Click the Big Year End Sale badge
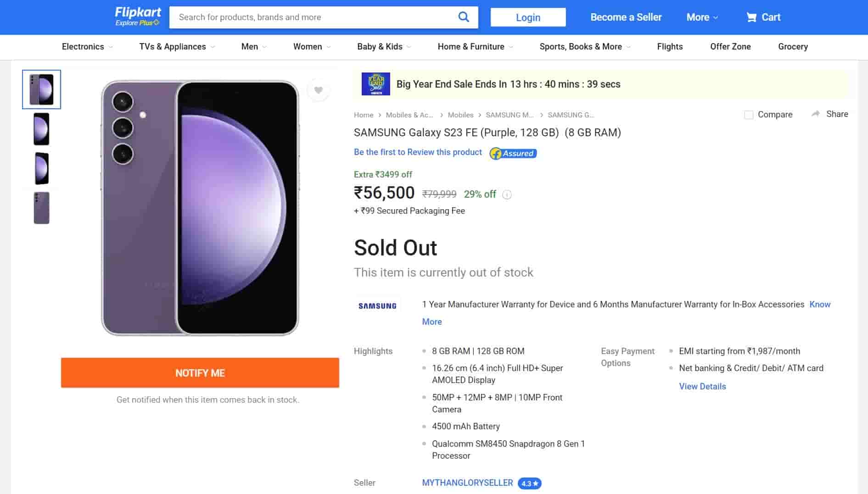 (376, 84)
